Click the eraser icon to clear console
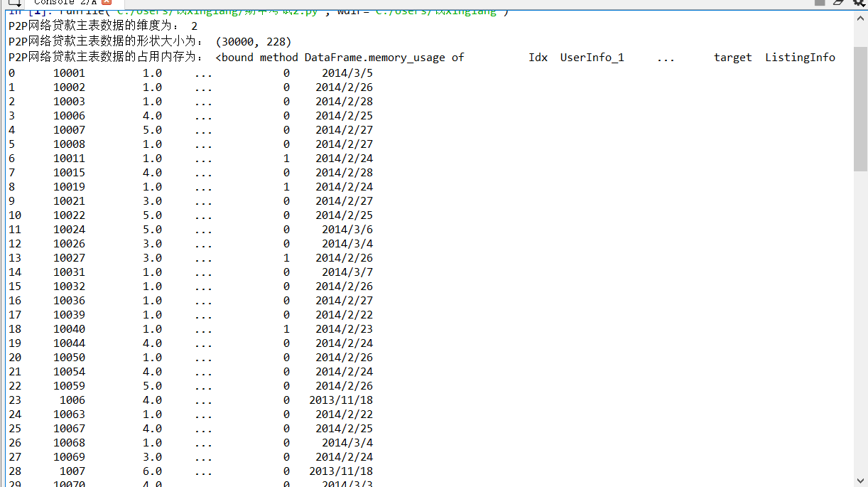Screen dimensions: 868x487 click(838, 3)
